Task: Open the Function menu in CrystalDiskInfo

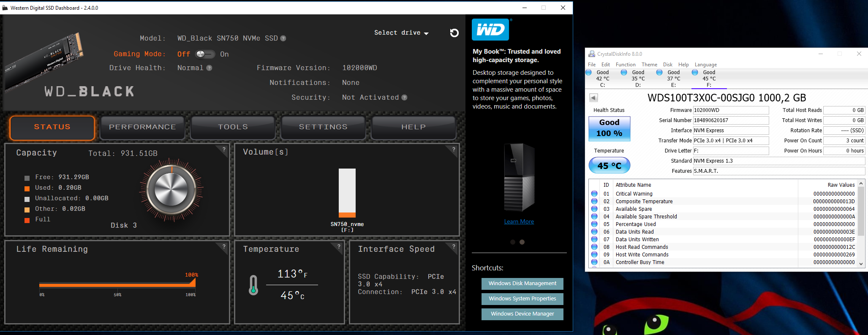Action: tap(626, 65)
